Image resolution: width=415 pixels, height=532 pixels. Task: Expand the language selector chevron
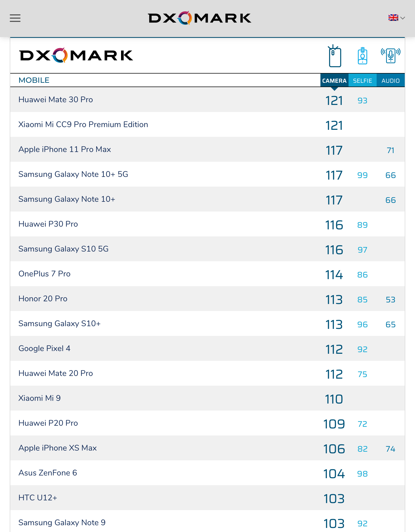[x=403, y=18]
